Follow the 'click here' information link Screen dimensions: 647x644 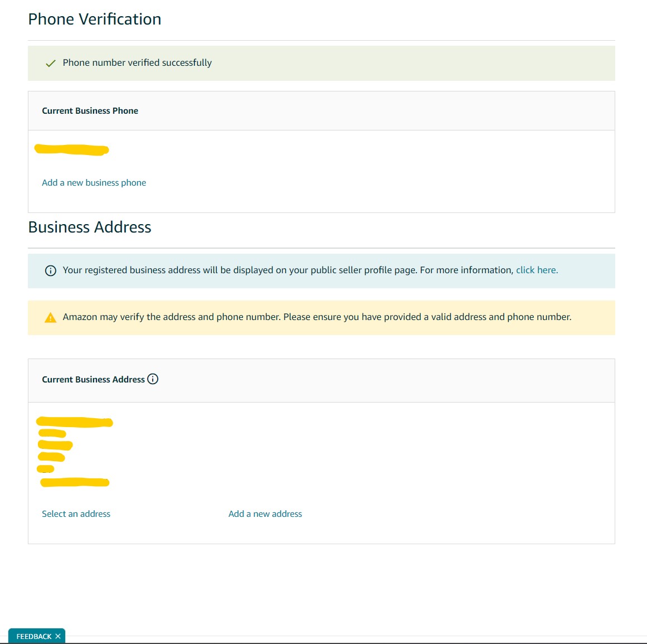(x=537, y=270)
